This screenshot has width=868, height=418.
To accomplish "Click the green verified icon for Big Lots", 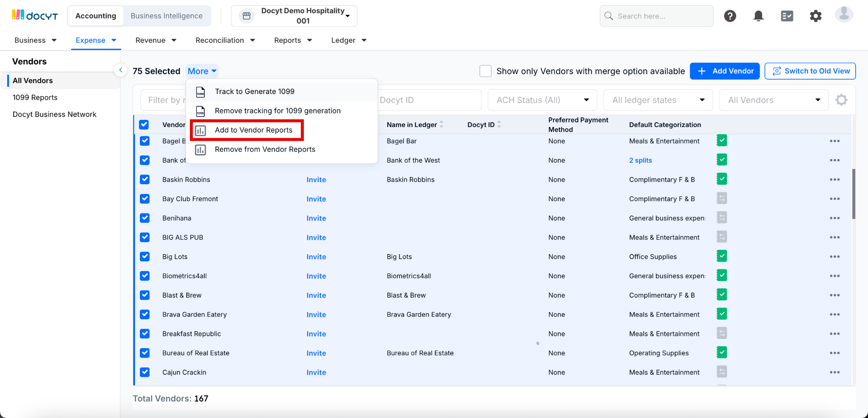I will point(722,256).
